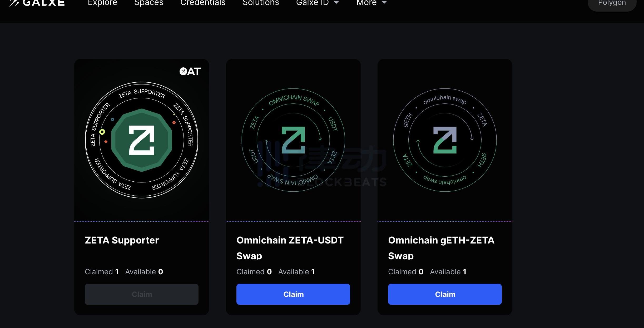Go to the Explore menu item
The height and width of the screenshot is (328, 644).
[102, 3]
